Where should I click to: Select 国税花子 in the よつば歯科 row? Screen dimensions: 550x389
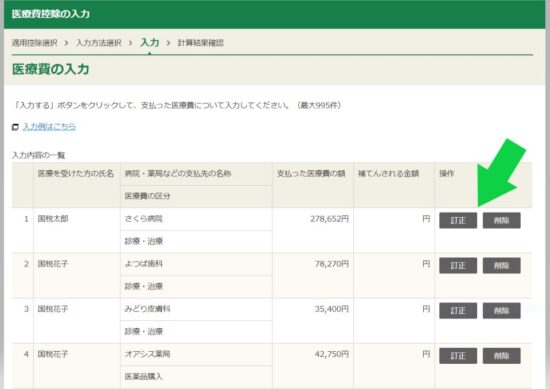point(53,264)
